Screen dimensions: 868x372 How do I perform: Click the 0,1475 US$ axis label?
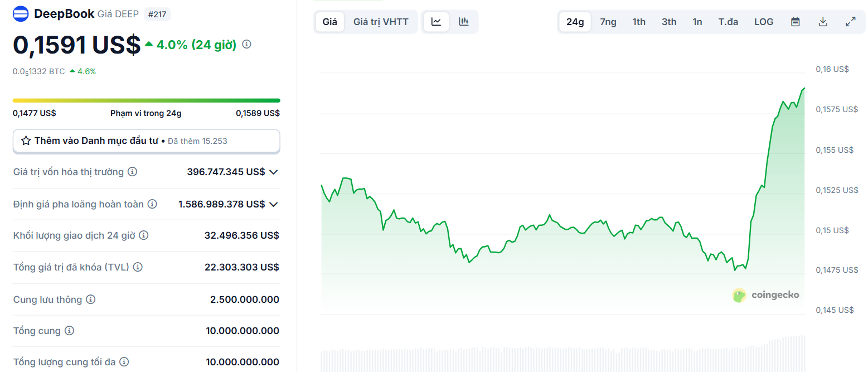(837, 270)
